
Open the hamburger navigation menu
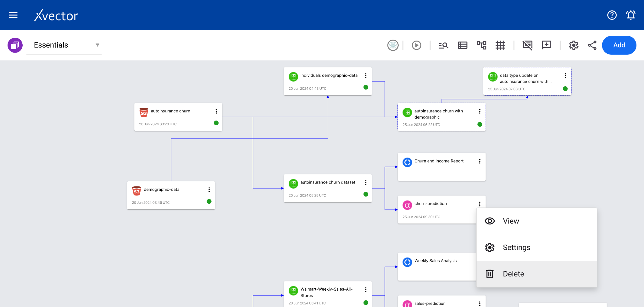(13, 15)
